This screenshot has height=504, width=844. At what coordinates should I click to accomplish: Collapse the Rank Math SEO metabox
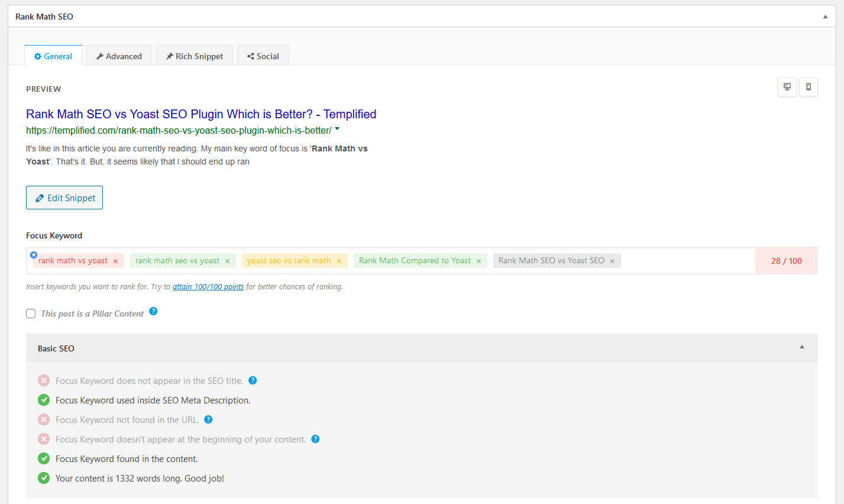pos(825,17)
